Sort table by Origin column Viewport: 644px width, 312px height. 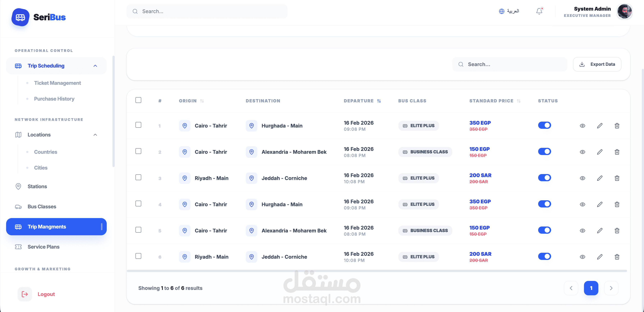(202, 101)
